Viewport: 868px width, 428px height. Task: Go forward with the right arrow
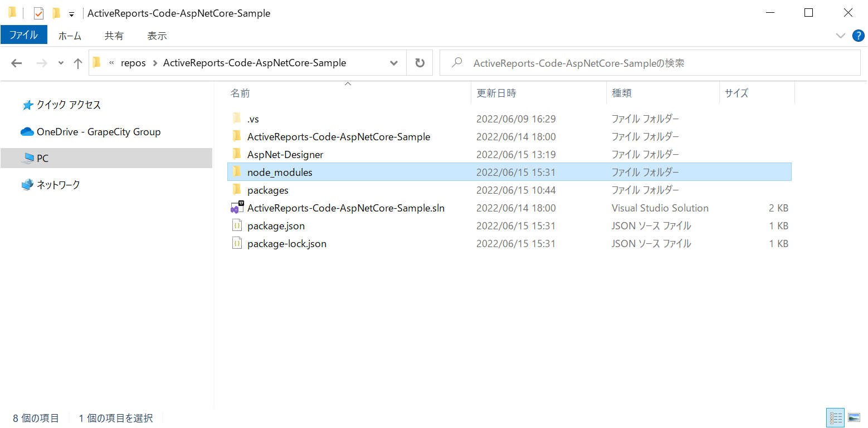tap(42, 63)
